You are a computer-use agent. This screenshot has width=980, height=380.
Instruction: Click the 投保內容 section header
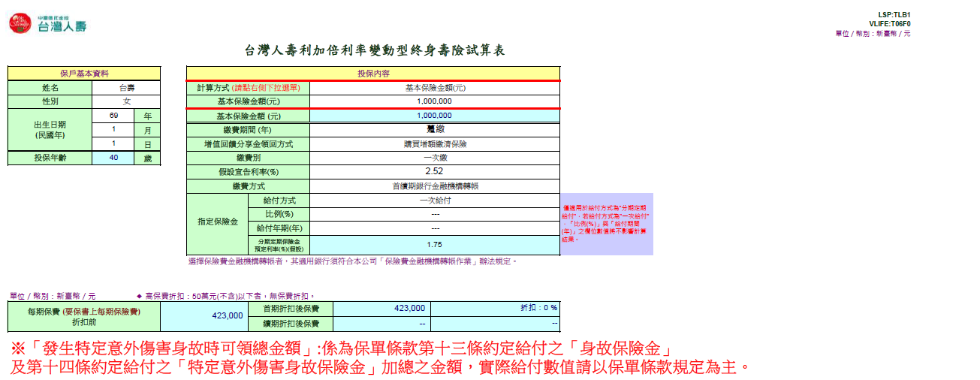pos(373,74)
